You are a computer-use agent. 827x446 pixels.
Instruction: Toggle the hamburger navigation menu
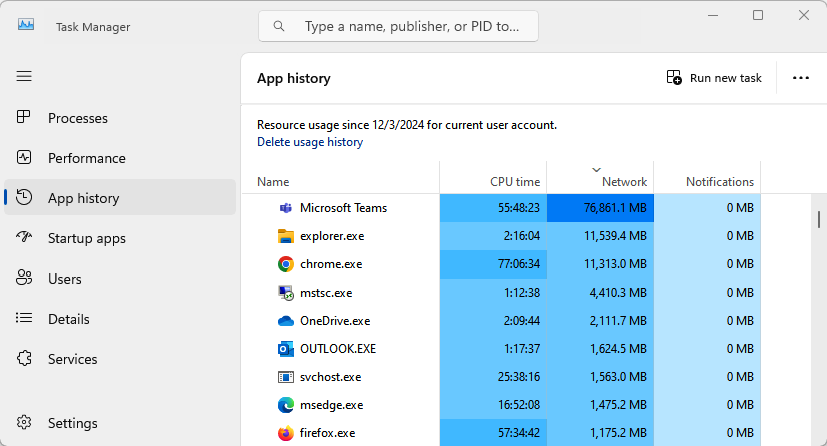click(24, 76)
